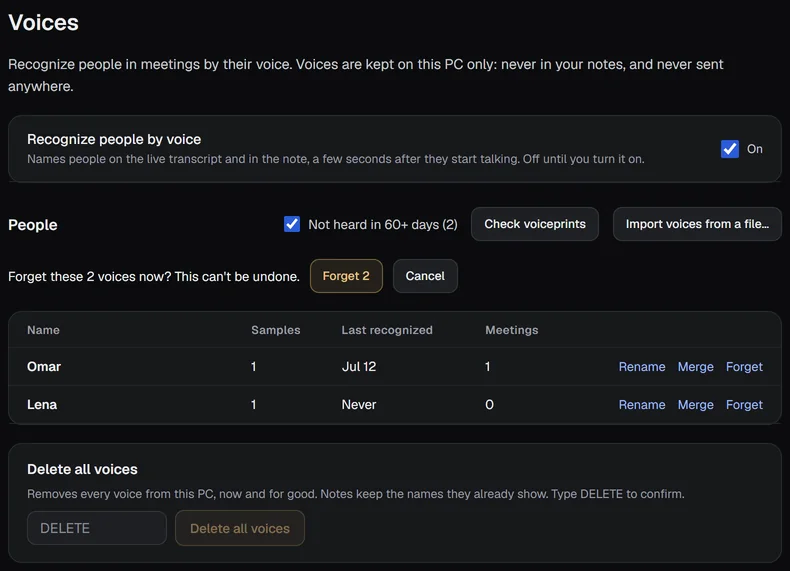The height and width of the screenshot is (571, 790).
Task: Cancel forgetting the 2 voices
Action: [x=425, y=276]
